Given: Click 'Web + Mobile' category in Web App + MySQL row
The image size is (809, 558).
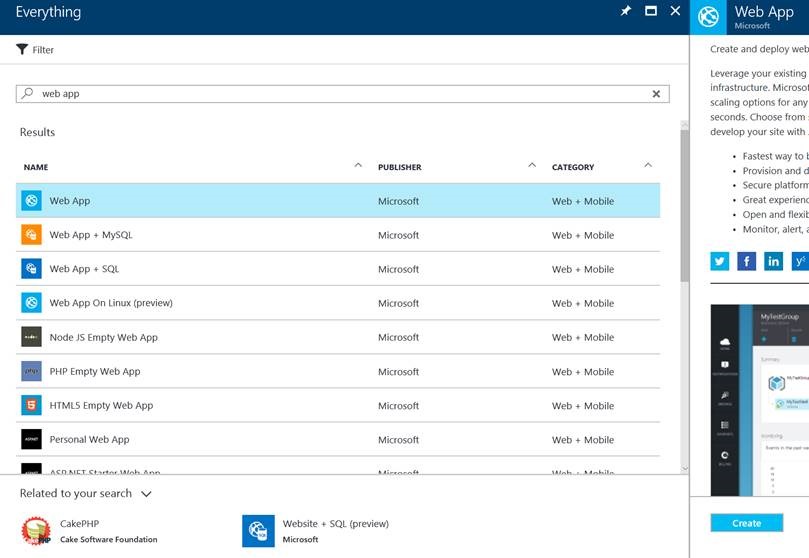Looking at the screenshot, I should pyautogui.click(x=583, y=235).
